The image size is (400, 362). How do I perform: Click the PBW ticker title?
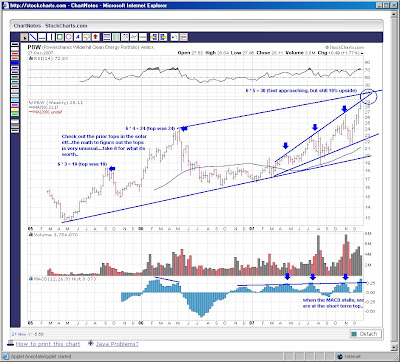tap(34, 47)
